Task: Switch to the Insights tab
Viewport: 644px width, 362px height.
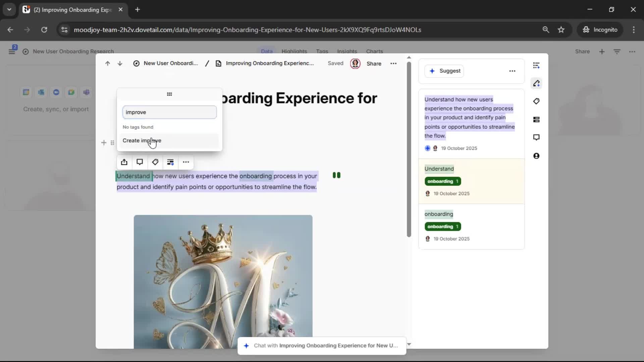Action: coord(347,51)
